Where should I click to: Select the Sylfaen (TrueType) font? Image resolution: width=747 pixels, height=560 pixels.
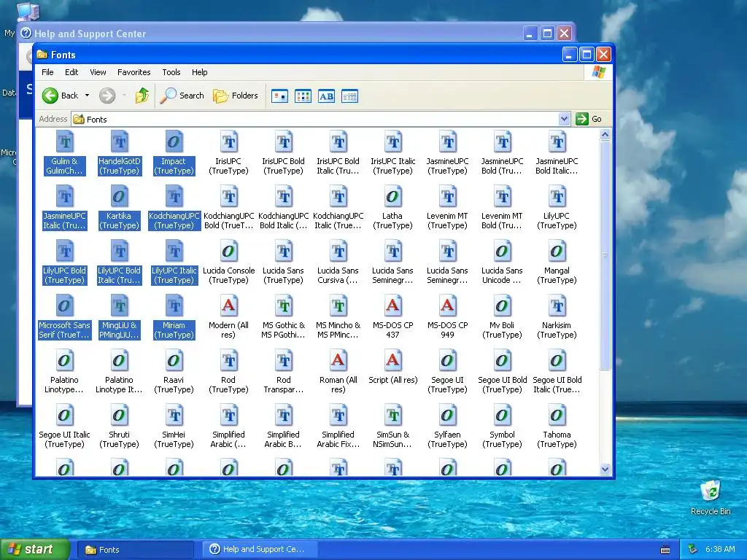click(x=447, y=427)
